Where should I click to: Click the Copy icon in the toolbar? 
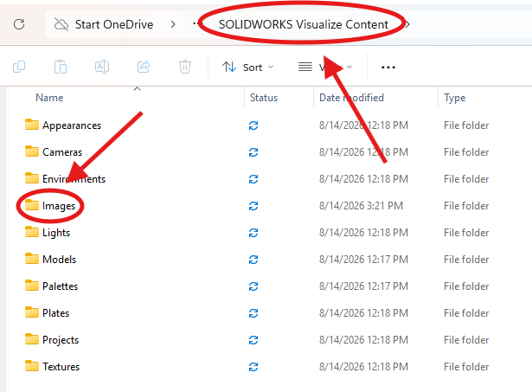coord(19,67)
